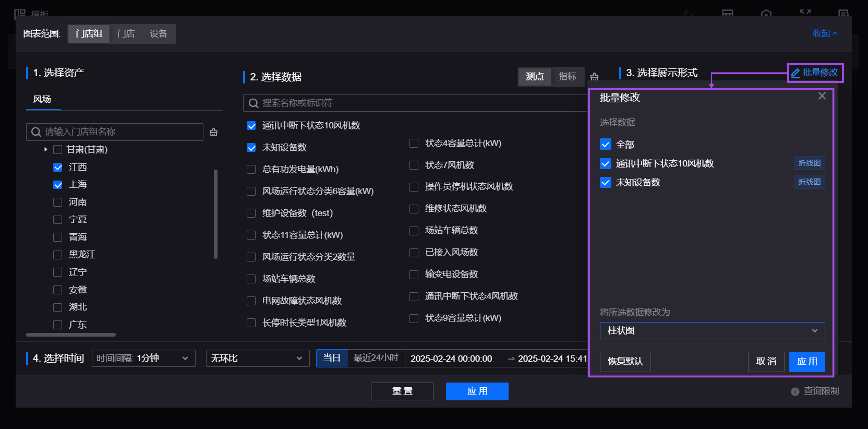Screen dimensions: 868x429
Task: Click the 查询限制 info icon
Action: click(795, 391)
